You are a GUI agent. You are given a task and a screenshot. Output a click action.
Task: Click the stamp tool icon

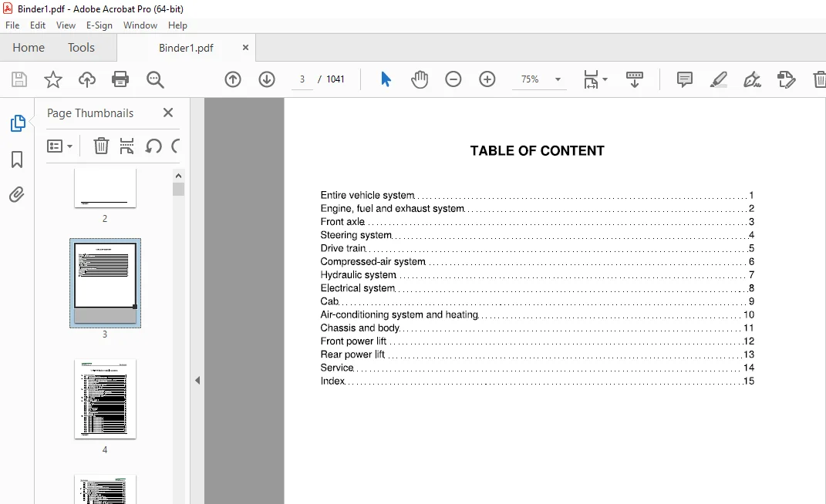pyautogui.click(x=786, y=79)
